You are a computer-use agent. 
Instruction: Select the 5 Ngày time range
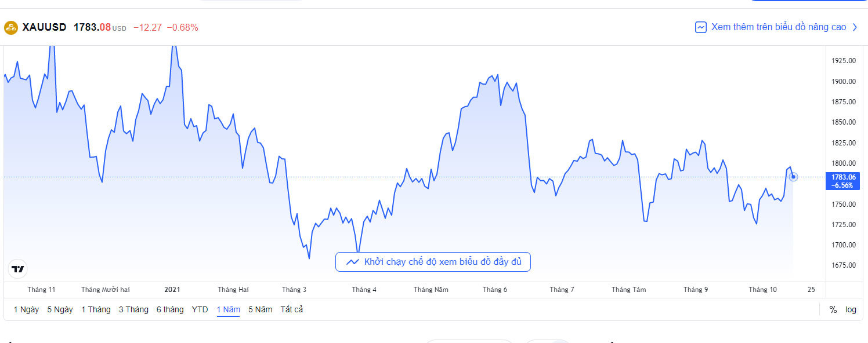pos(60,309)
